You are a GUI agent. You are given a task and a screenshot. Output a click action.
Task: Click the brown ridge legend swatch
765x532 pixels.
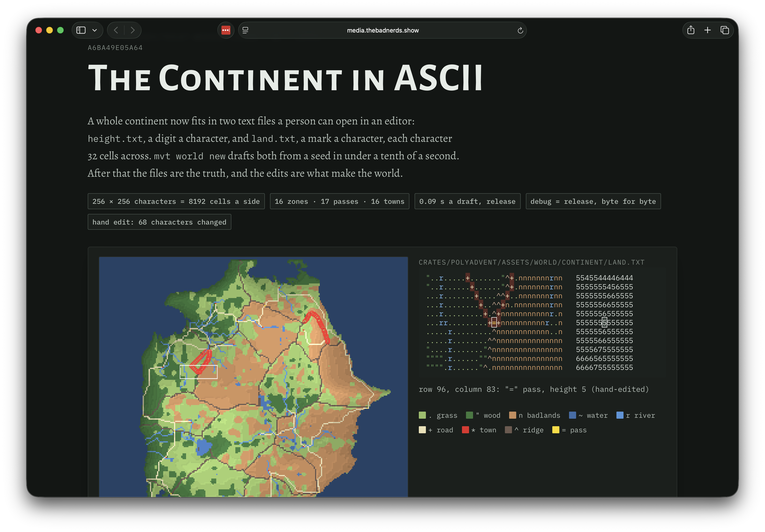(508, 430)
